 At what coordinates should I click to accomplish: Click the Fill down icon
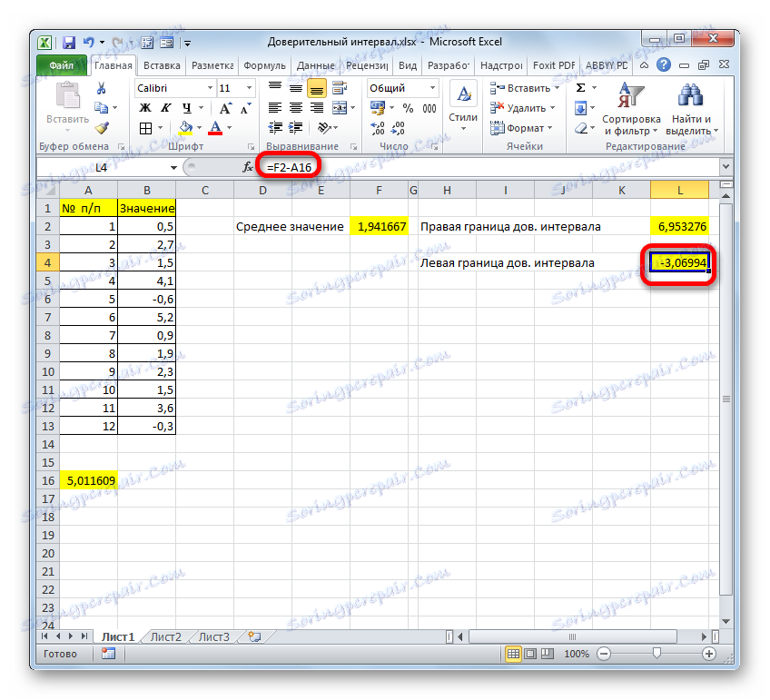pos(580,108)
